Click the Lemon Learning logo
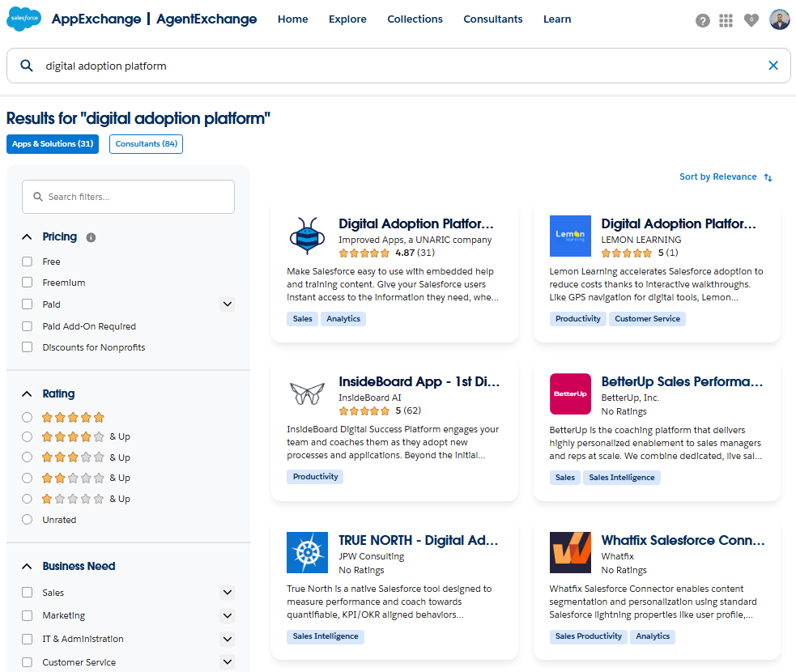This screenshot has width=796, height=672. click(x=570, y=236)
